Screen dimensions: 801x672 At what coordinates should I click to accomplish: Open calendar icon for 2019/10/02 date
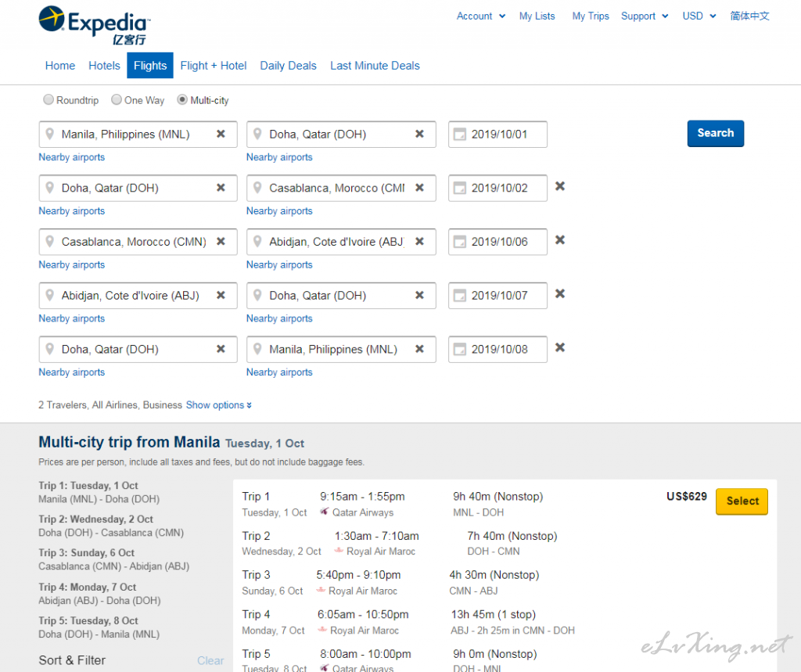pyautogui.click(x=460, y=188)
